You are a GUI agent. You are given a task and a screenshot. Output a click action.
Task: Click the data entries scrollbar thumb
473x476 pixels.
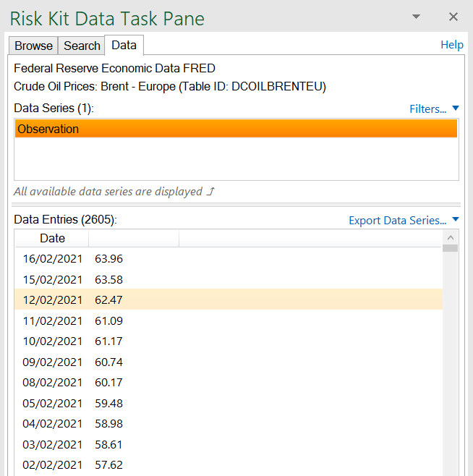451,248
